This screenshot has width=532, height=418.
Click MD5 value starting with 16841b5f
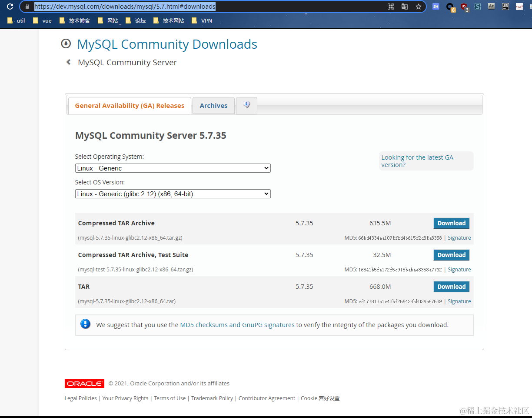[400, 270]
